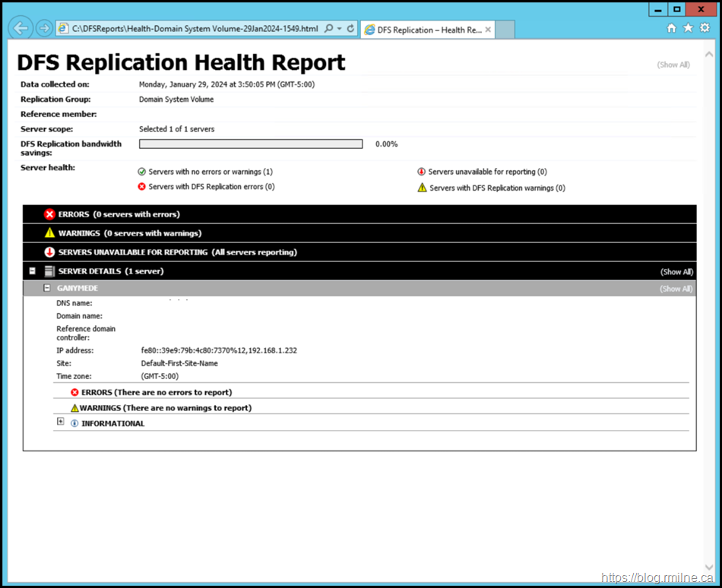Collapse the SERVER DETAILS section
The height and width of the screenshot is (588, 722).
pyautogui.click(x=33, y=271)
